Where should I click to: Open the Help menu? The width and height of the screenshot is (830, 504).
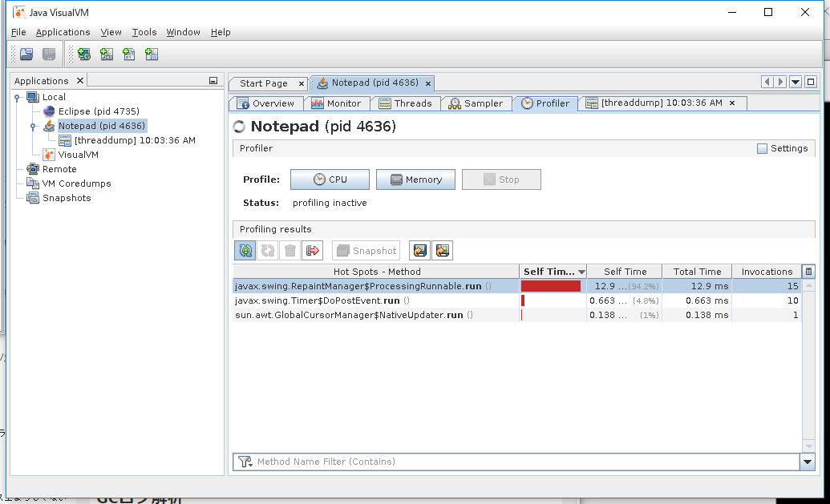point(221,32)
